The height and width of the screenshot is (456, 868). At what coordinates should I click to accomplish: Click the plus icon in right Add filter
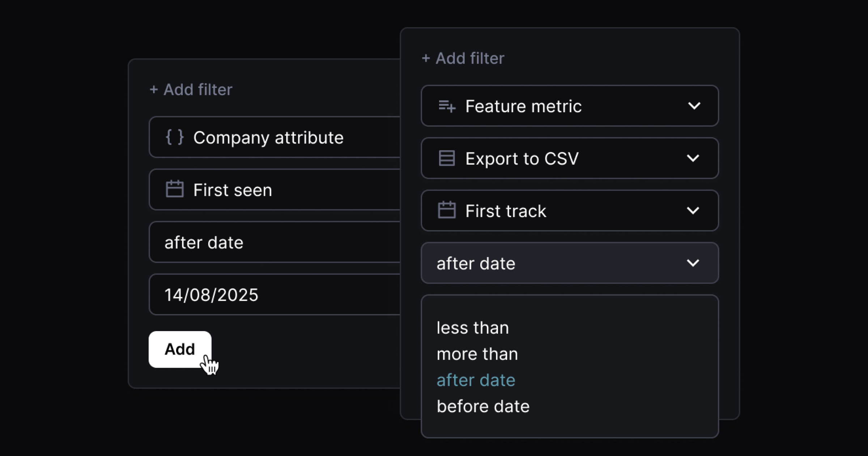pyautogui.click(x=426, y=58)
